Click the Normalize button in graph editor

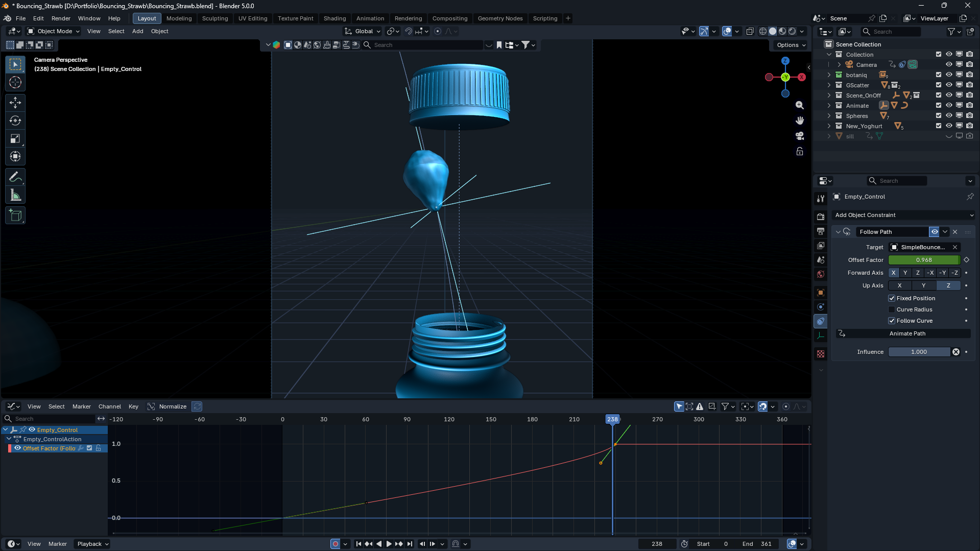pyautogui.click(x=173, y=406)
